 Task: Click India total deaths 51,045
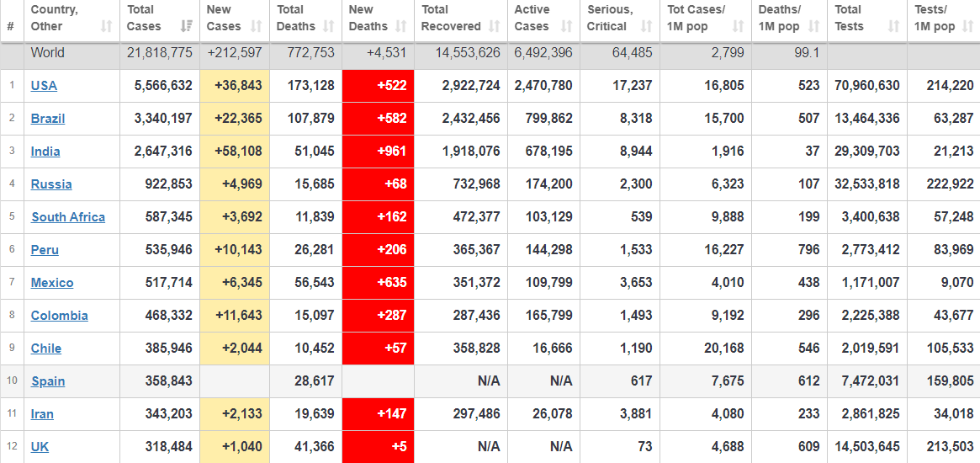[x=315, y=152]
